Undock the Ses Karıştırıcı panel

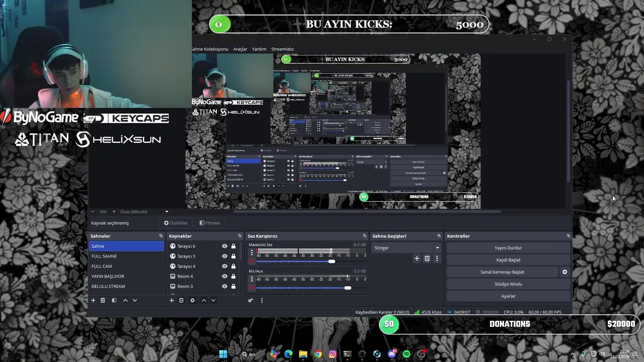[x=364, y=236]
